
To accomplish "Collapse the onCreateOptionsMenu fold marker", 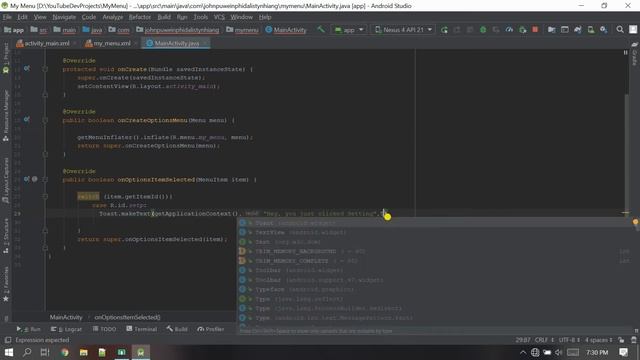I will (45, 120).
